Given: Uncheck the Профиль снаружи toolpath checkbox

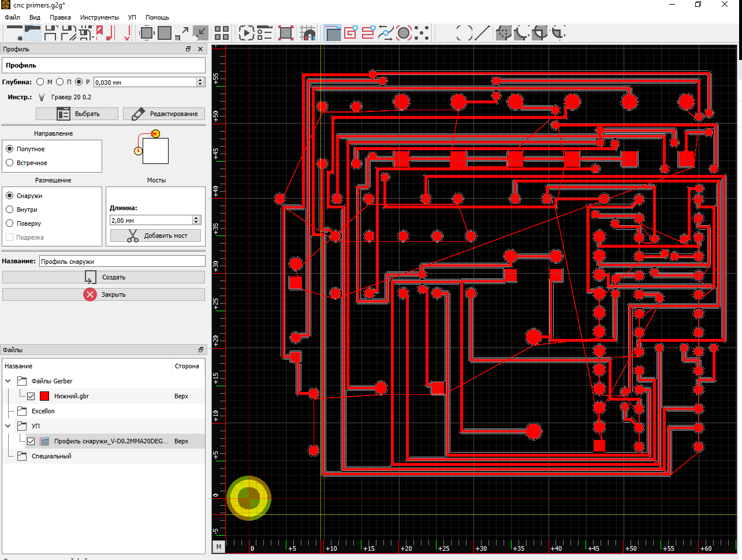Looking at the screenshot, I should [x=31, y=441].
